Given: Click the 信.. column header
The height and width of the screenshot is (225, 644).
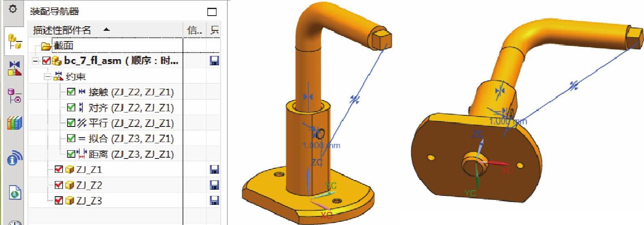Looking at the screenshot, I should [x=195, y=30].
